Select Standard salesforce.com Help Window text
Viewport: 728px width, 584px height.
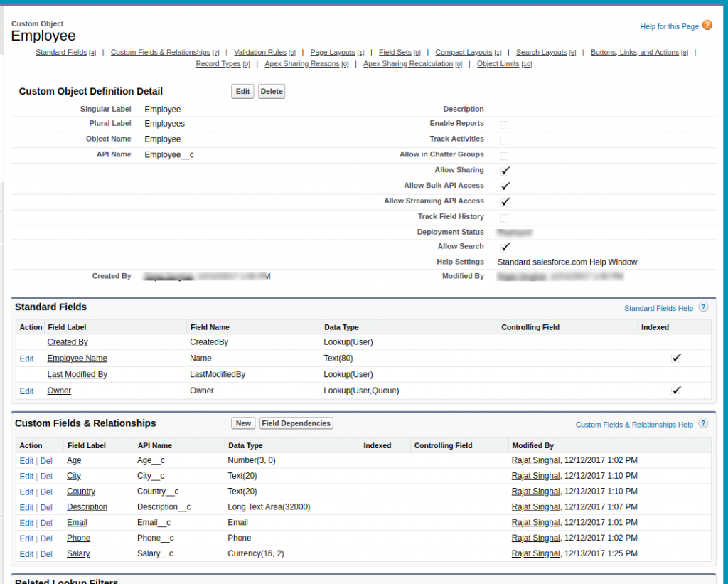567,262
